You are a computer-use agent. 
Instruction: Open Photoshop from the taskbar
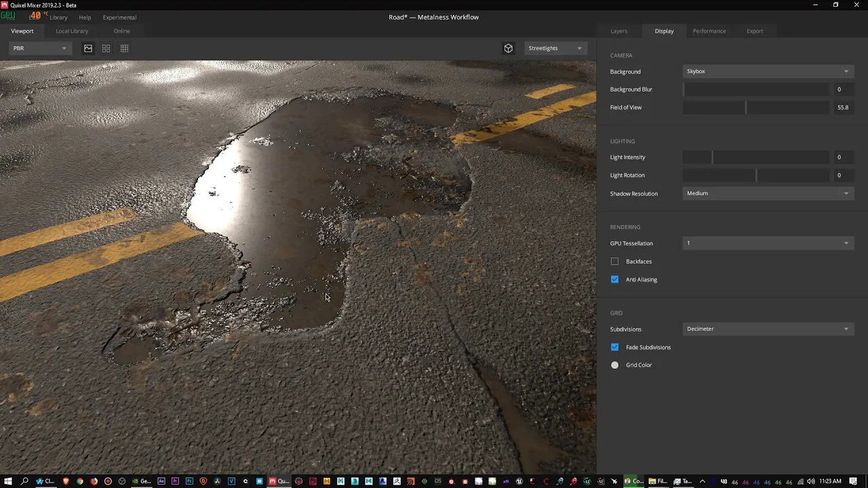pos(189,481)
